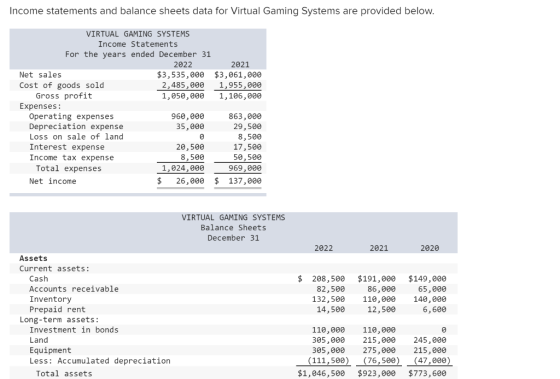Screen dimensions: 560x379
Task: Click 2022 accounts receivable 82,500
Action: pos(331,289)
